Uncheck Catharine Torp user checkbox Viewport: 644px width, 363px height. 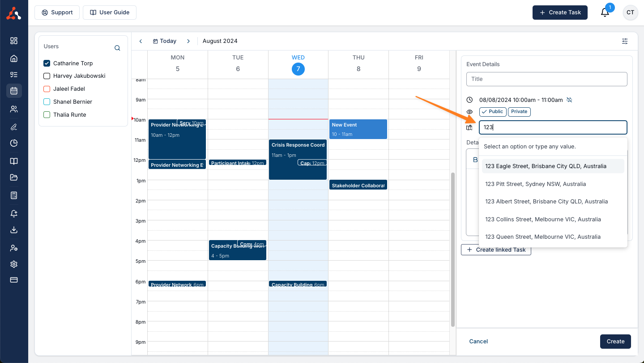pyautogui.click(x=47, y=63)
